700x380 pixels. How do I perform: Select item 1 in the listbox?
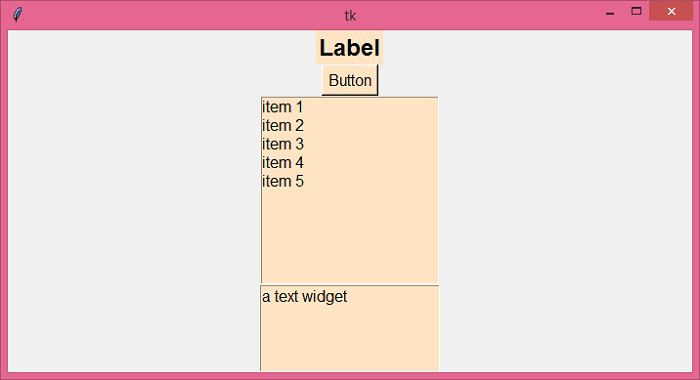click(x=350, y=107)
